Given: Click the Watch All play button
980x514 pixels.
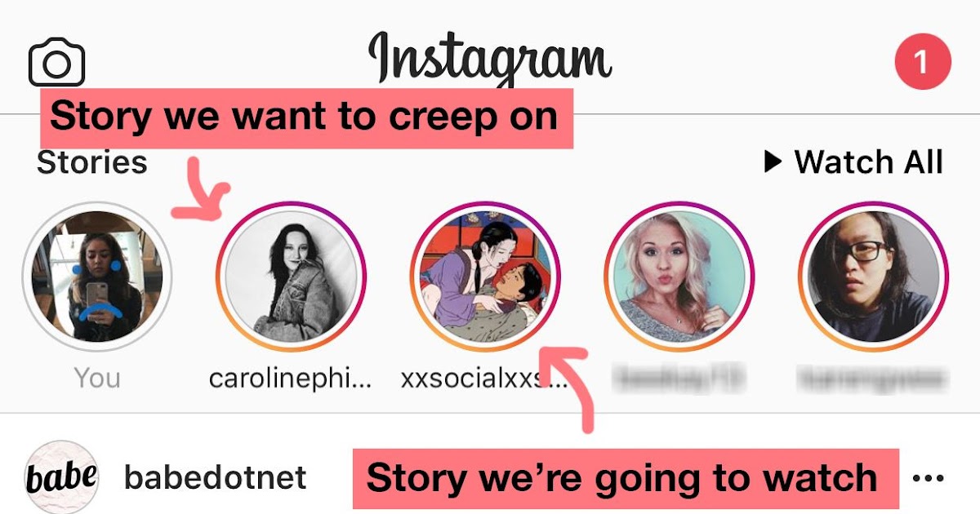Looking at the screenshot, I should (853, 162).
